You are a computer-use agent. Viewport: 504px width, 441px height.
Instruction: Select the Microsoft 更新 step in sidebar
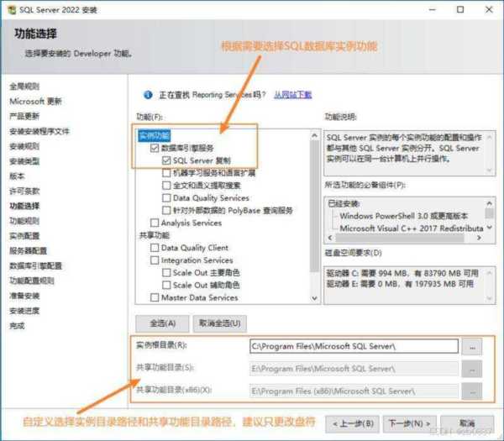pos(35,102)
